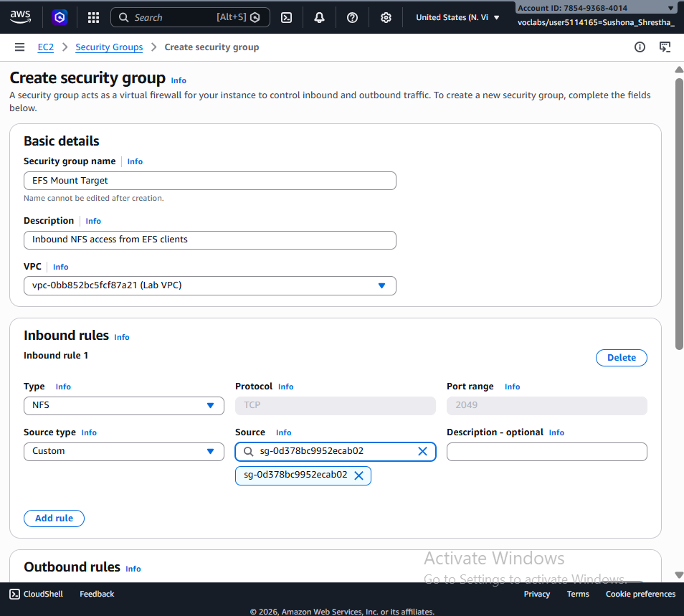Open Info next to the Protocol label
Screen dimensions: 684x616
[x=286, y=387]
